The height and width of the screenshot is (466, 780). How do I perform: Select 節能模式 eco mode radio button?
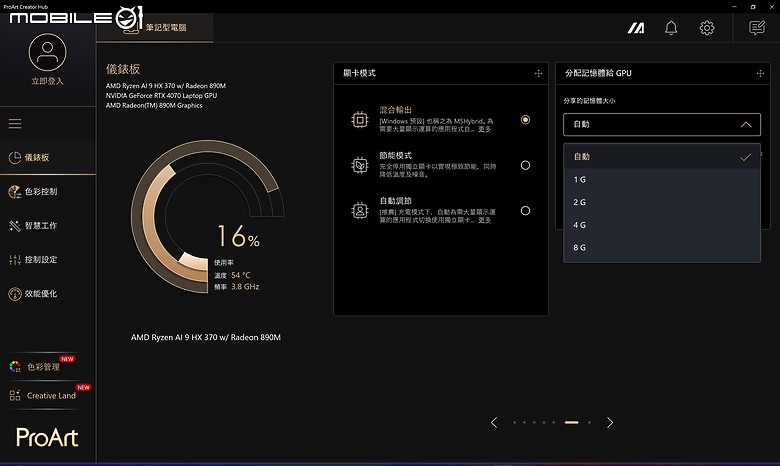pyautogui.click(x=525, y=165)
